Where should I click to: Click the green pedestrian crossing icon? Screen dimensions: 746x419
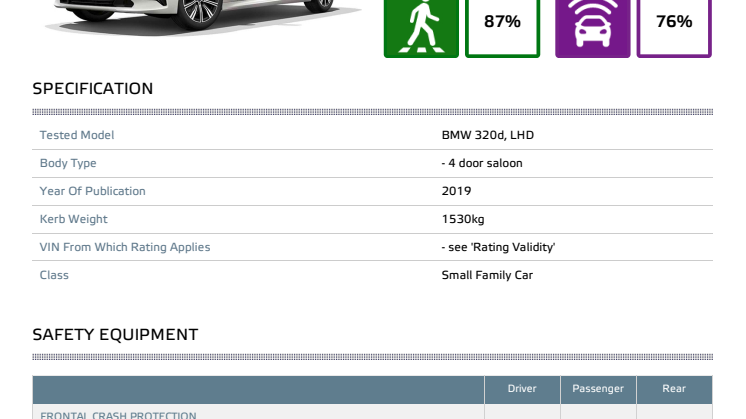coord(421,28)
